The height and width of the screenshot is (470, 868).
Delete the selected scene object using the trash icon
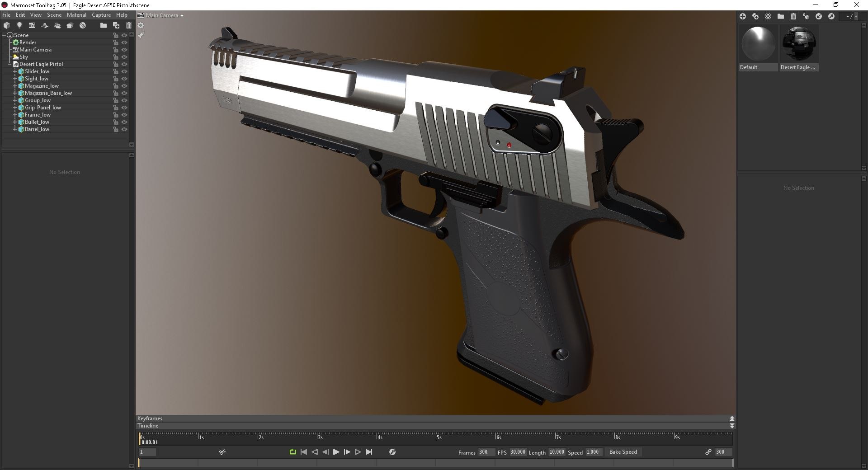[129, 25]
